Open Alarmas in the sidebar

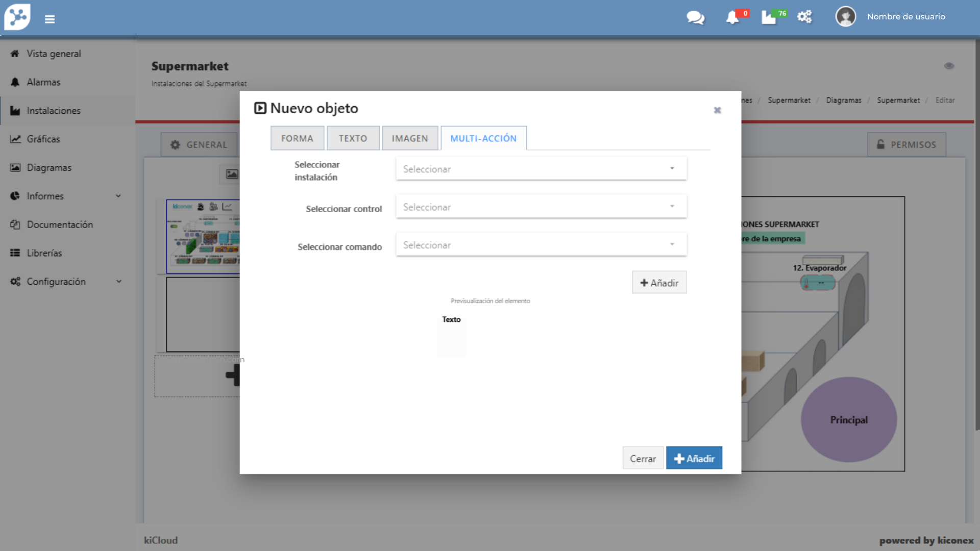click(x=43, y=82)
